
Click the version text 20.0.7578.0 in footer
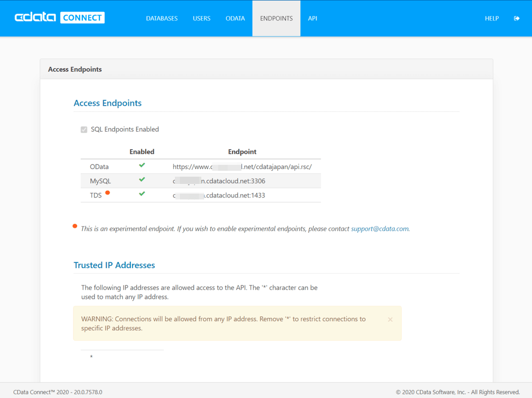click(x=88, y=392)
